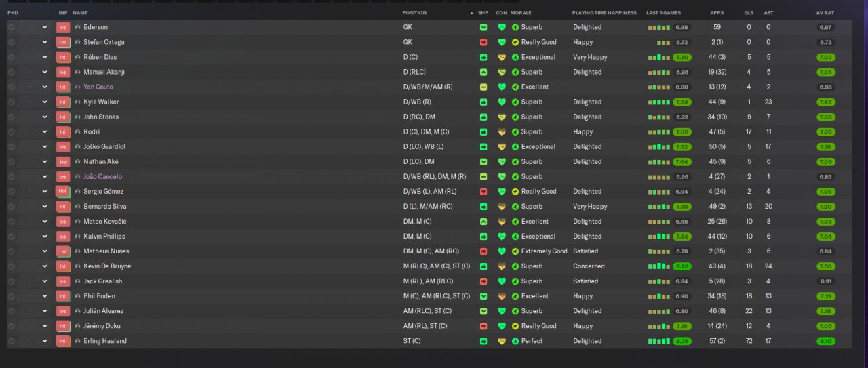The height and width of the screenshot is (368, 868).
Task: Click person icon beside John Stones
Action: [x=78, y=117]
